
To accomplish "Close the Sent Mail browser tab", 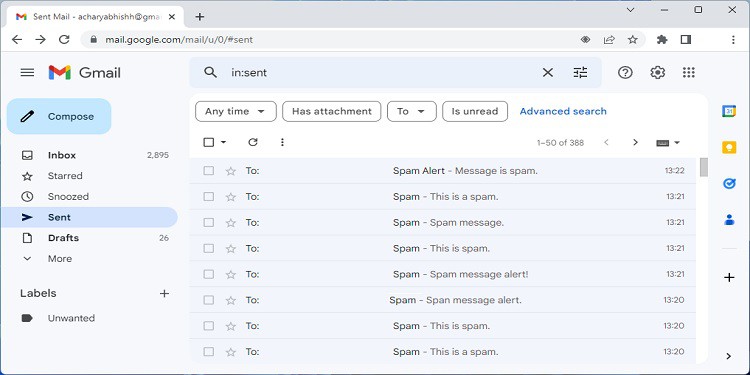I will (x=172, y=17).
